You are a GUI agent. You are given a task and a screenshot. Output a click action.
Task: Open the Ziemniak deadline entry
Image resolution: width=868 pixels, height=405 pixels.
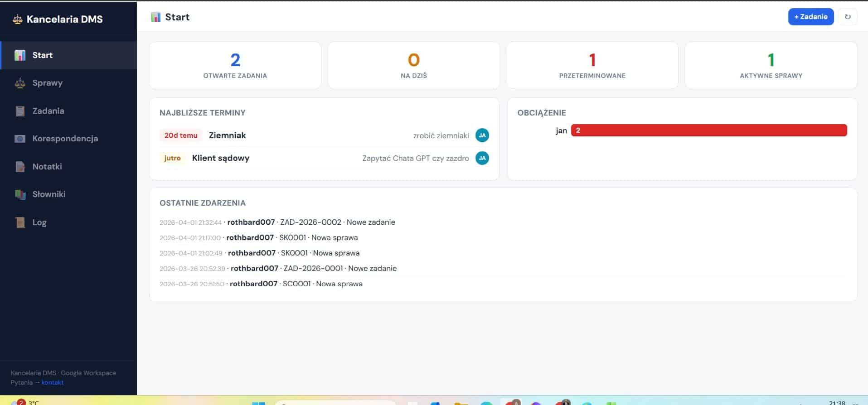pos(324,135)
